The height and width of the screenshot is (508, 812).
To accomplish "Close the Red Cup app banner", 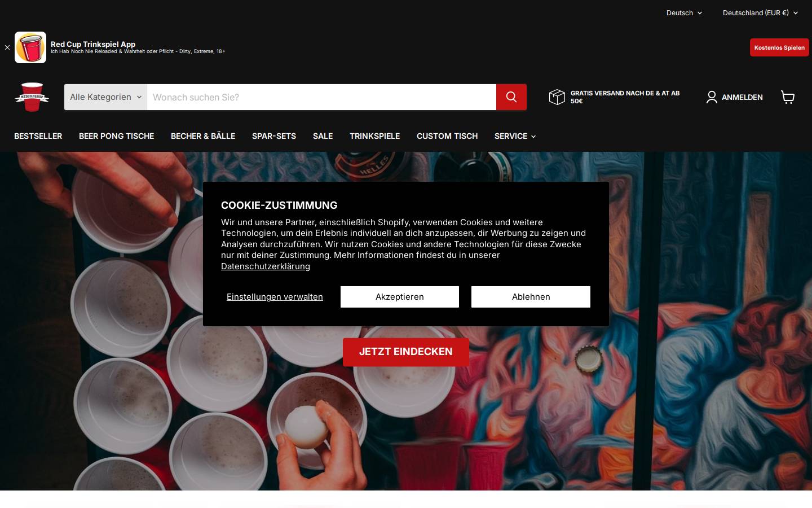I will click(7, 47).
